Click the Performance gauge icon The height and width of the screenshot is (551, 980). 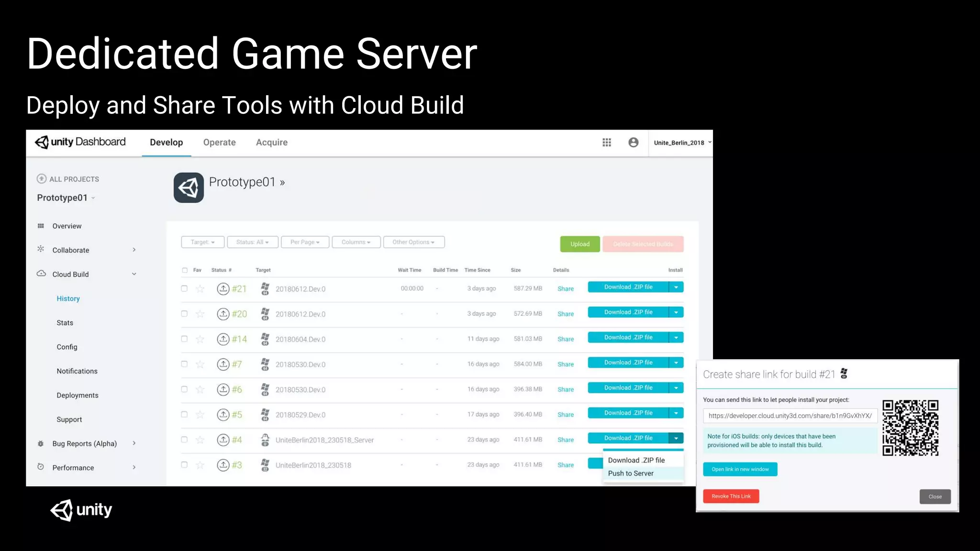click(x=41, y=467)
